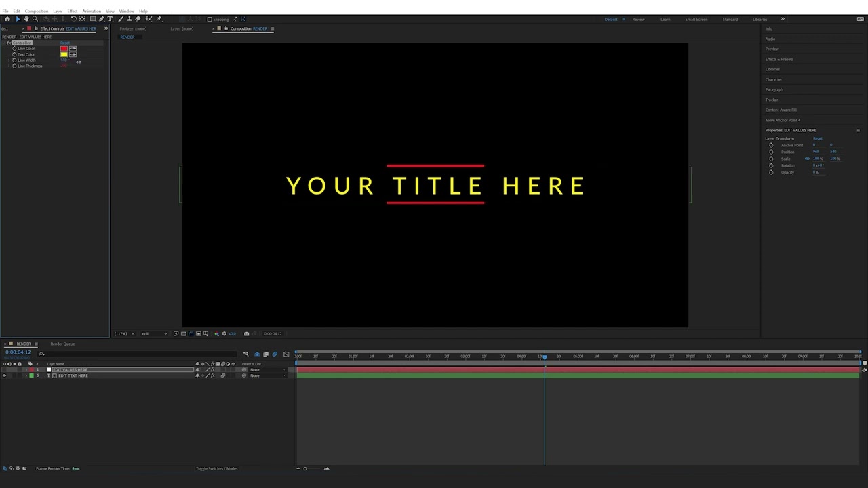The width and height of the screenshot is (868, 488).
Task: Click the Line Color eyedropper icon
Action: pos(73,49)
